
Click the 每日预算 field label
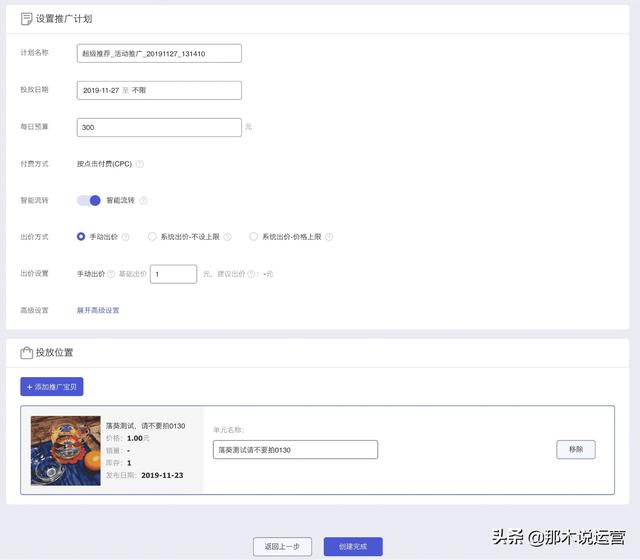point(35,127)
